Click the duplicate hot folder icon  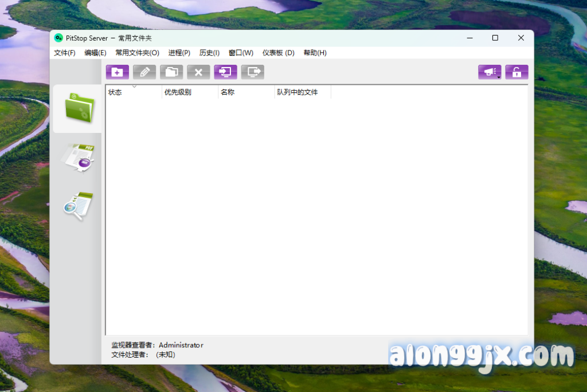click(171, 72)
